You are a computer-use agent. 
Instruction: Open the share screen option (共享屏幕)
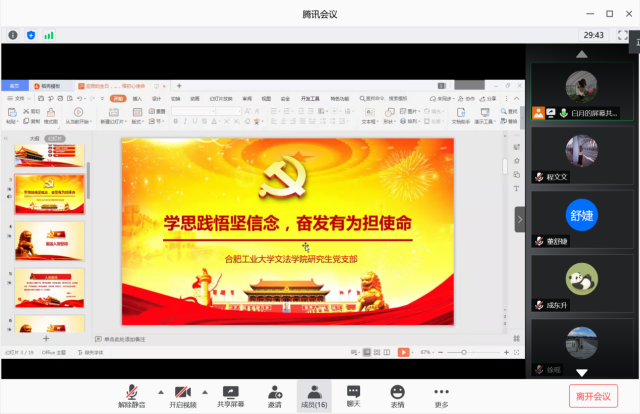[231, 395]
